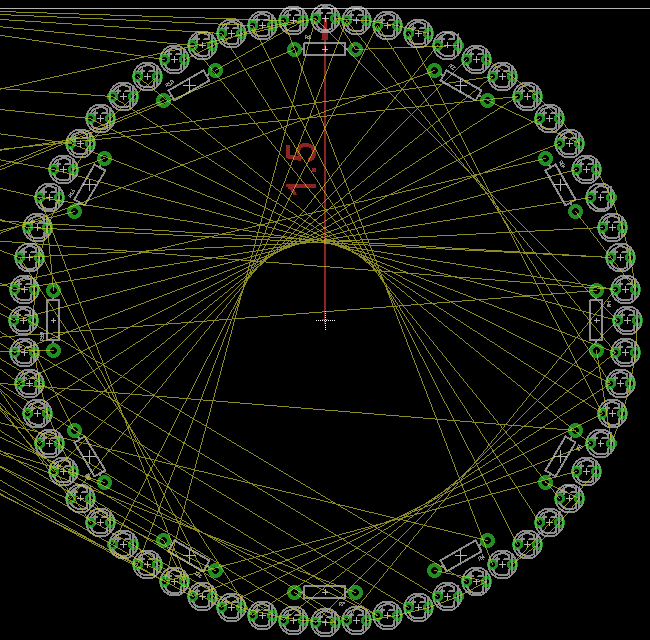Click the left green pad of bottom resistor

point(295,592)
